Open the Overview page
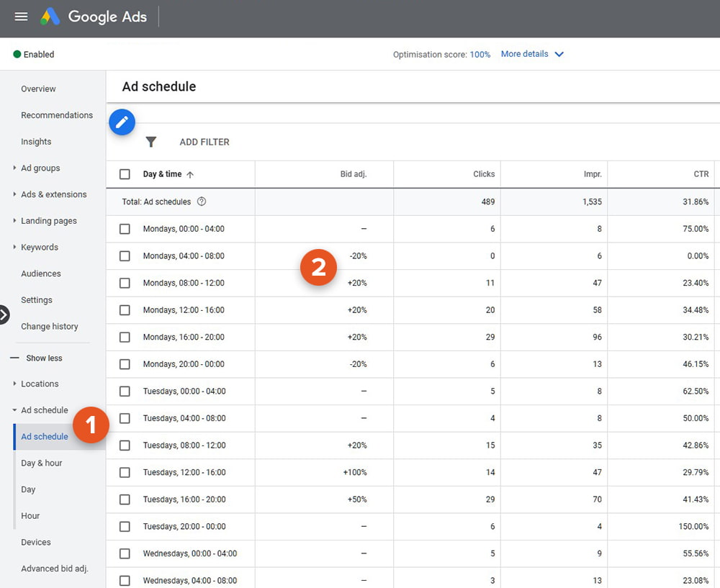The height and width of the screenshot is (588, 720). 38,89
